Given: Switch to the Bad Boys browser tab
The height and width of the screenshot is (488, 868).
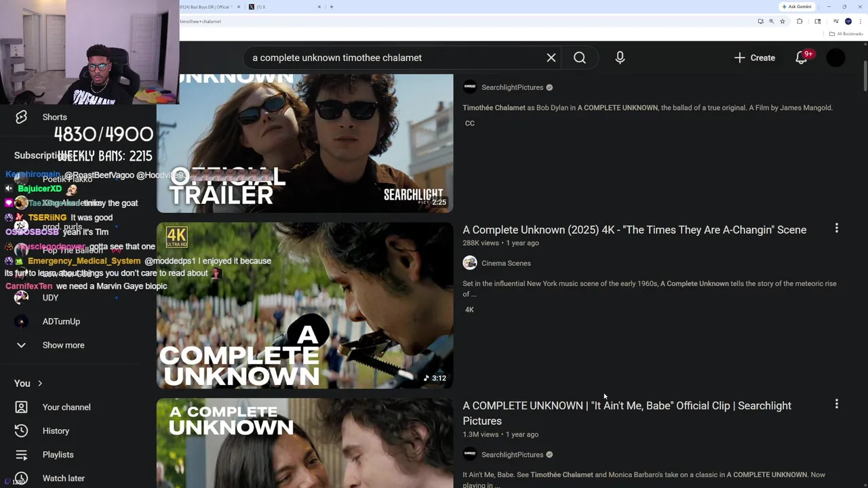Looking at the screenshot, I should coord(207,7).
